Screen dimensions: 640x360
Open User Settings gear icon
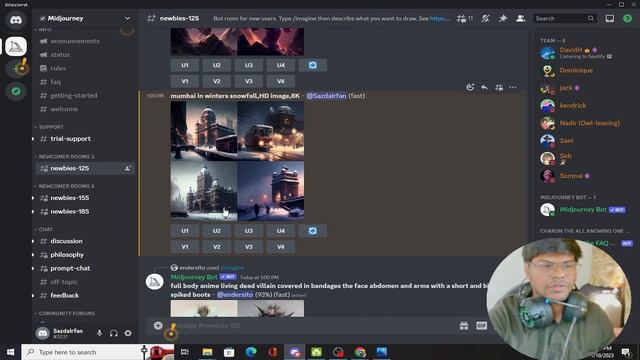[128, 333]
